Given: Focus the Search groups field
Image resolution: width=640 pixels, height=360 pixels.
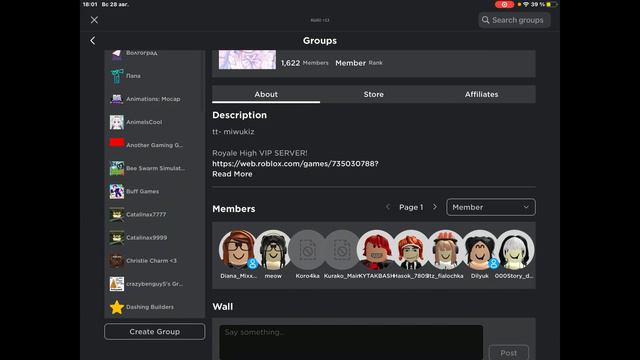Looking at the screenshot, I should (514, 20).
